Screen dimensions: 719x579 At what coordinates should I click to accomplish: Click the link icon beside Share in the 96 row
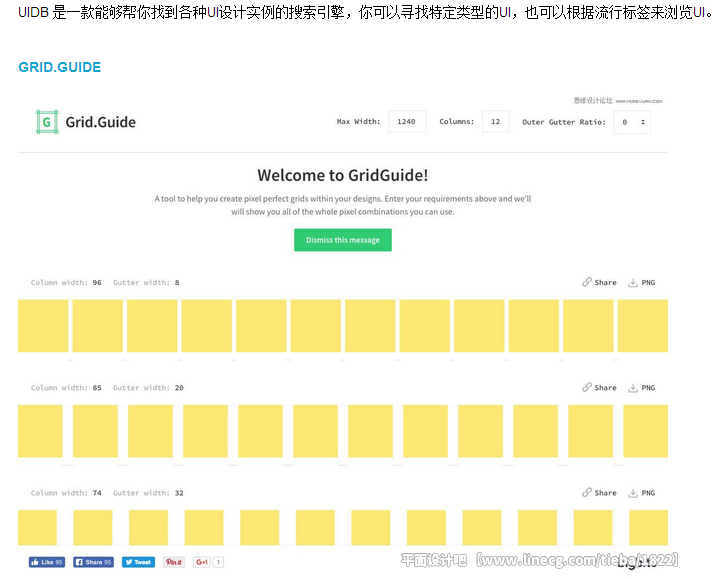587,282
